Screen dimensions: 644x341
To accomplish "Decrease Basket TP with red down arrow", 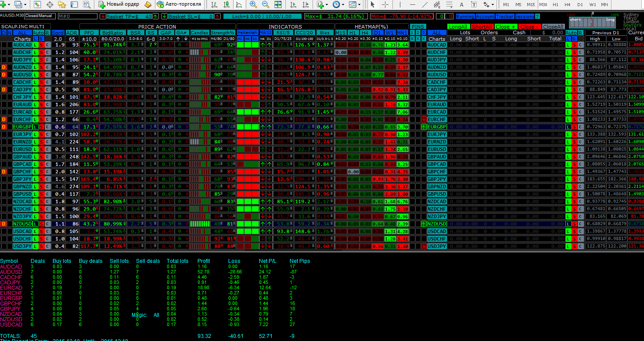I will (x=103, y=16).
